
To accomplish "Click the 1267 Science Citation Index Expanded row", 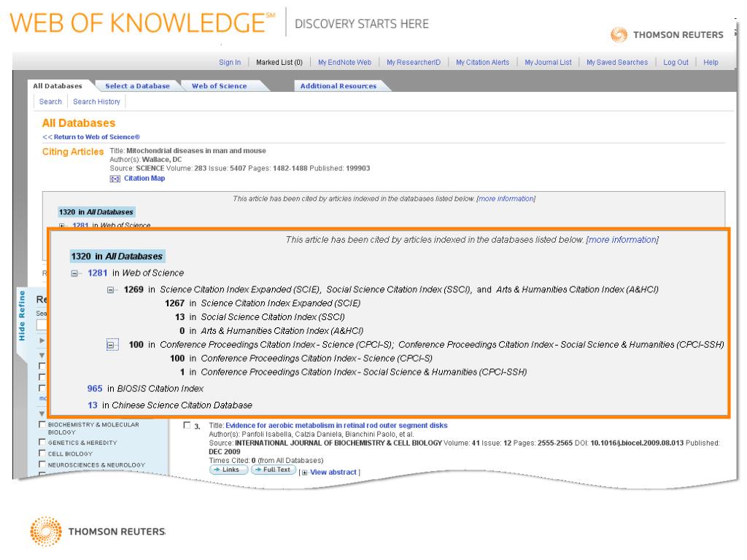I will [x=263, y=304].
